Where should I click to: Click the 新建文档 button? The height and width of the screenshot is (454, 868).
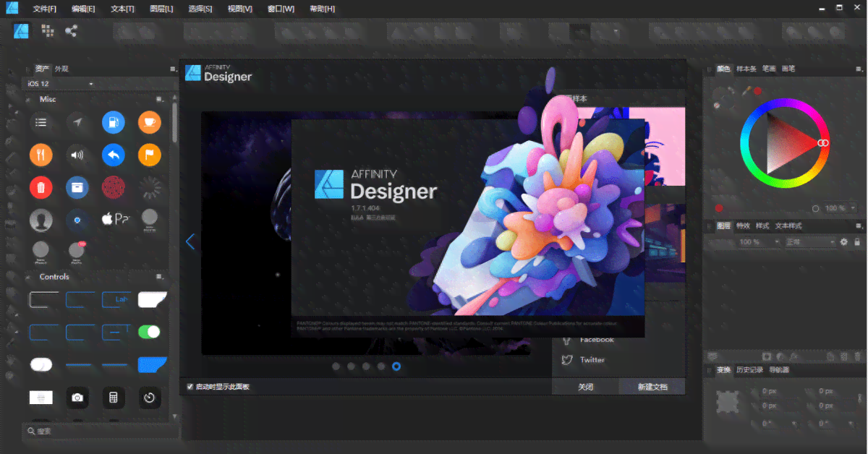(652, 387)
